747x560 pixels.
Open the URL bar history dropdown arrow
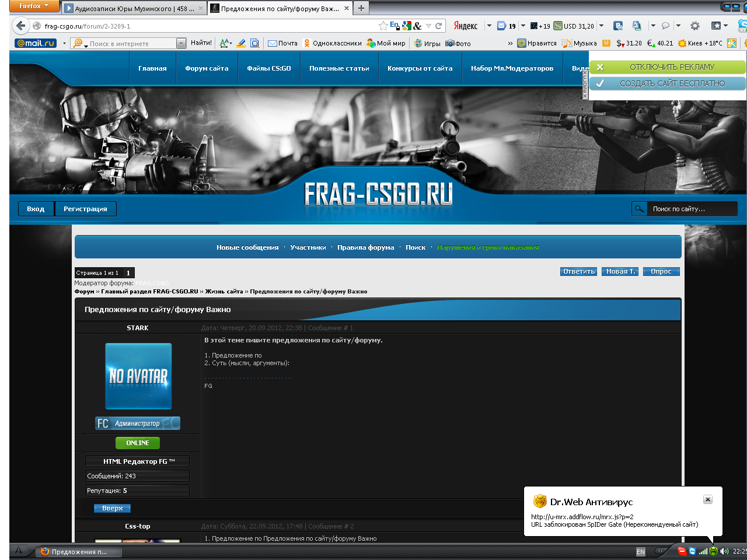tap(429, 26)
